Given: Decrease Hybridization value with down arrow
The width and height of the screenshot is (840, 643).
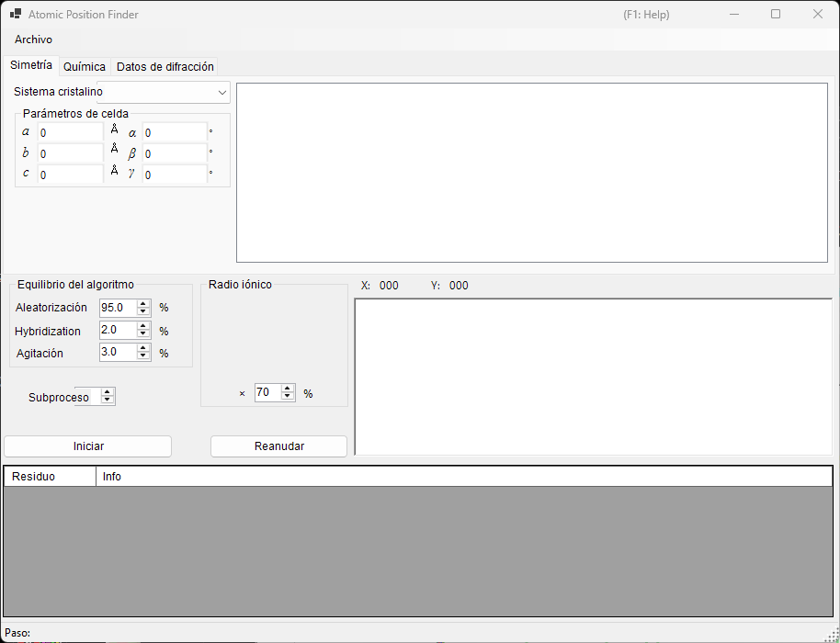Looking at the screenshot, I should coord(143,333).
